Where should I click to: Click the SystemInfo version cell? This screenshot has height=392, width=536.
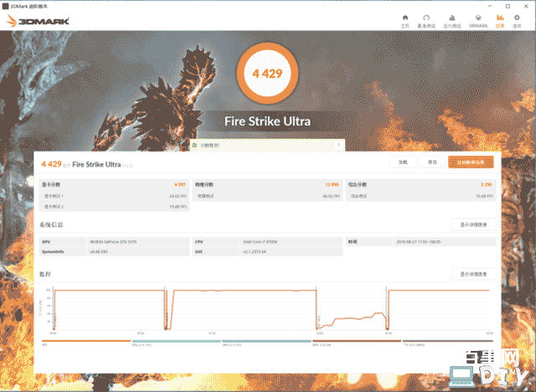pos(138,251)
